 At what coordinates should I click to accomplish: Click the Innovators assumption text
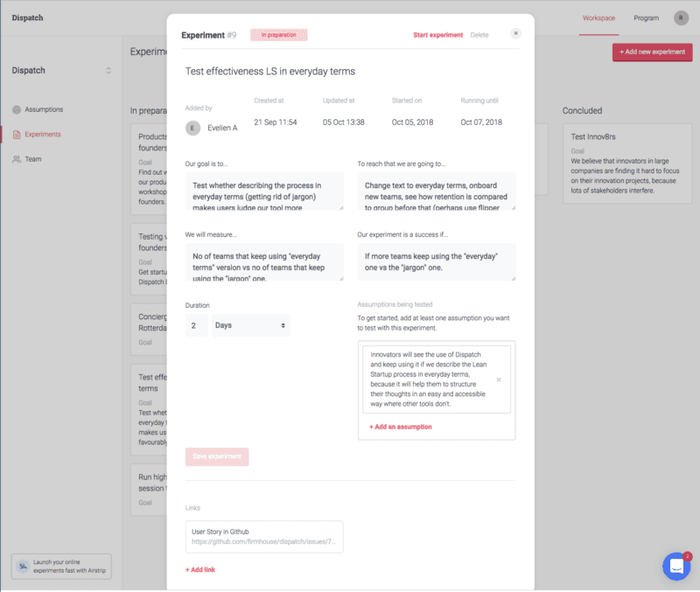point(429,380)
